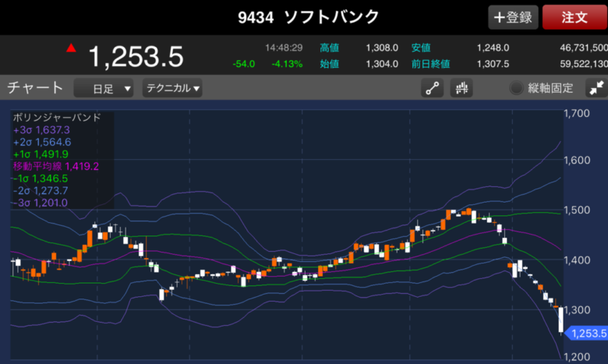
Task: Open the 注文 order button
Action: [574, 17]
